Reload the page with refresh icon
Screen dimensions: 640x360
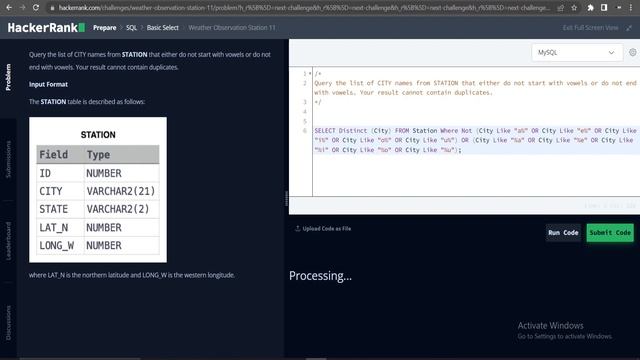pos(36,7)
